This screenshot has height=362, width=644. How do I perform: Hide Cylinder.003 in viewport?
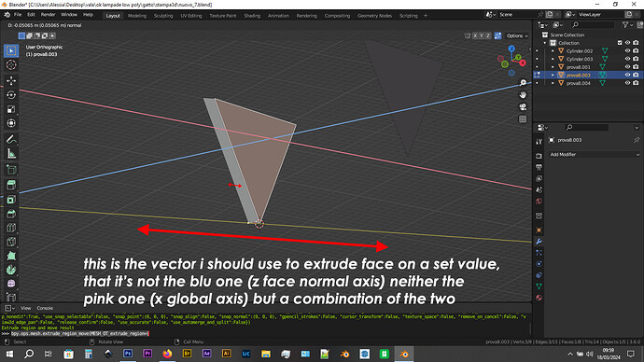pos(627,59)
